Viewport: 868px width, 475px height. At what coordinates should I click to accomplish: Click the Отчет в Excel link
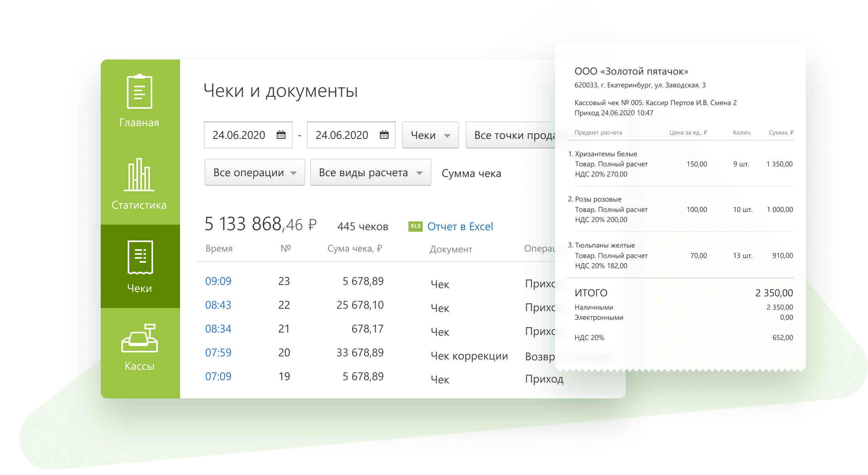(460, 226)
